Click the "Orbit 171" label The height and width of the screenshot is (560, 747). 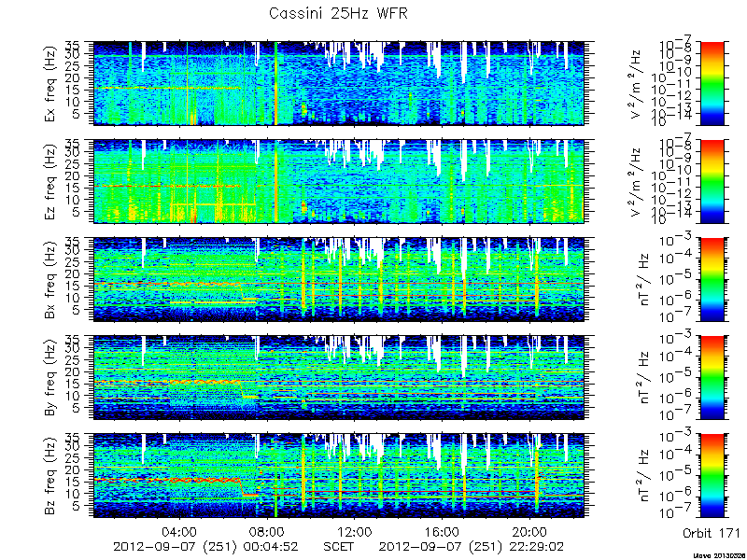point(712,533)
